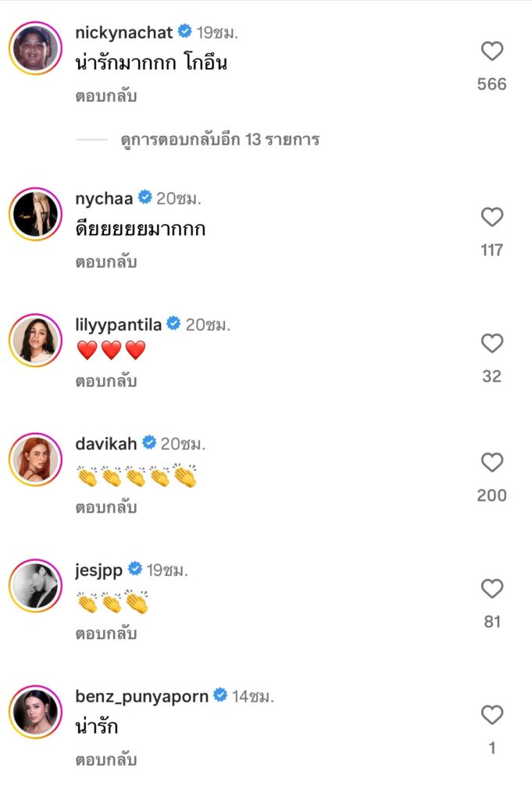Tap benz_punyaporn's profile avatar
The image size is (532, 800).
(35, 711)
